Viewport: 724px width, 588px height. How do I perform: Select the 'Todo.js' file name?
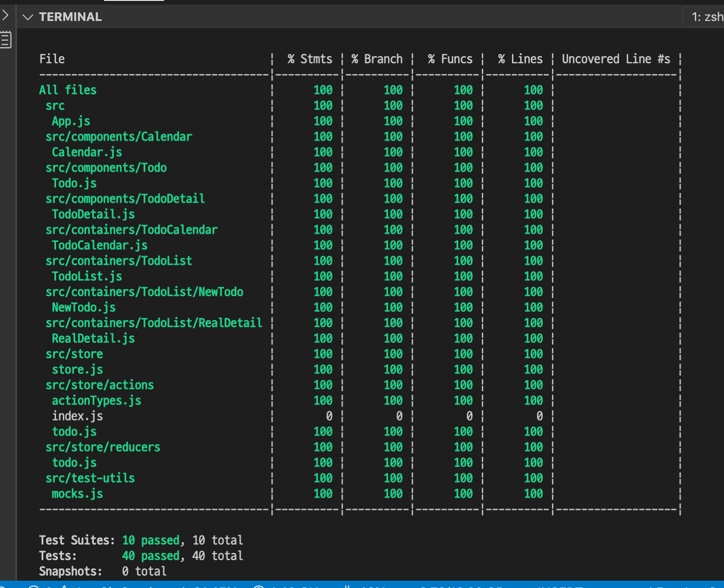74,183
